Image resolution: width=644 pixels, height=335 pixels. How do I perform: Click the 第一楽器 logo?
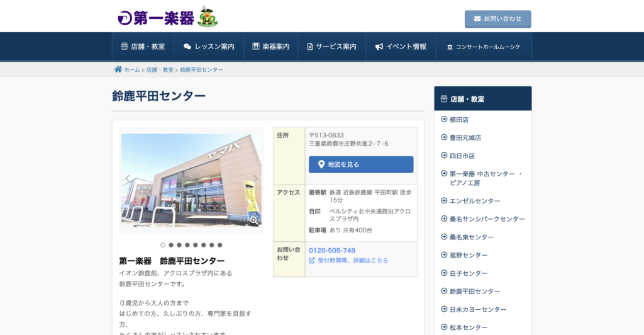pyautogui.click(x=156, y=18)
